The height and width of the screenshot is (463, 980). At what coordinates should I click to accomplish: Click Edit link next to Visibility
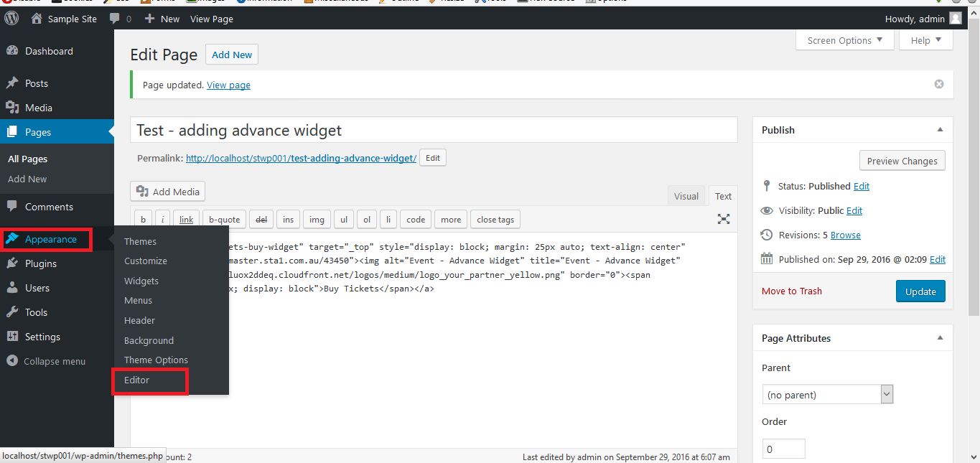(854, 210)
